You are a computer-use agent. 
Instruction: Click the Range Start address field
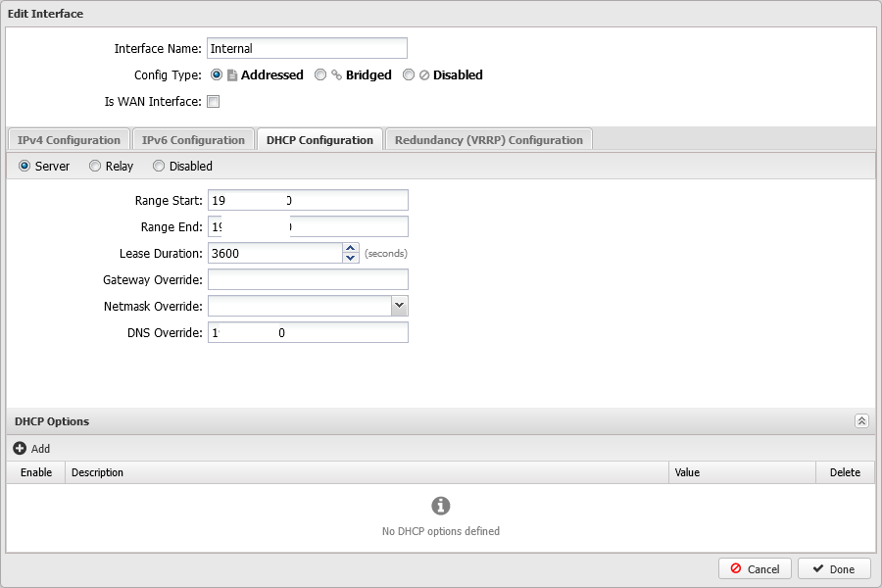pyautogui.click(x=307, y=201)
